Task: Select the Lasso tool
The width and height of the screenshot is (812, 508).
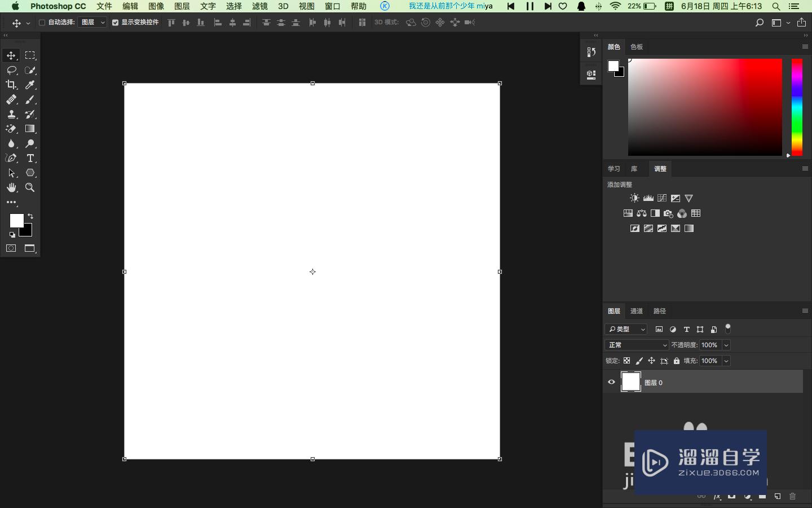Action: (11, 70)
